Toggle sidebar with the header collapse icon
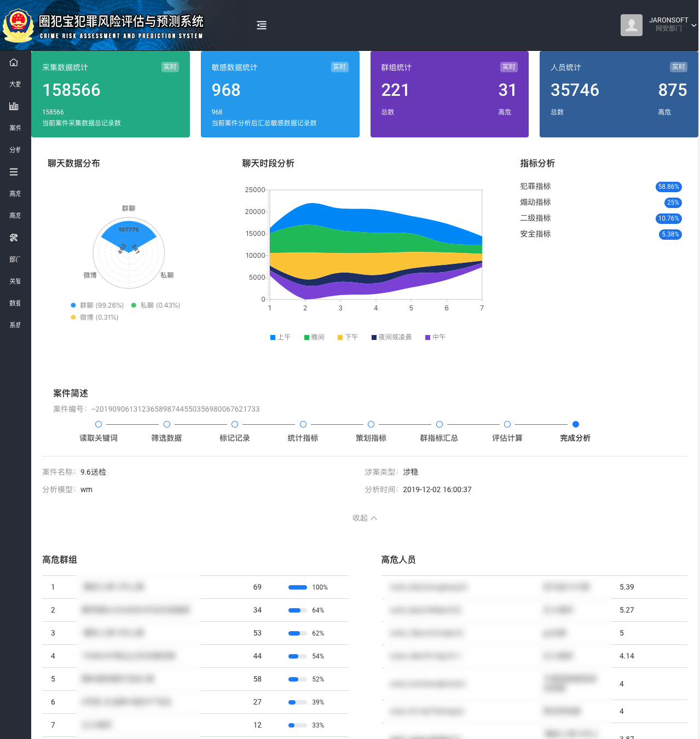Image resolution: width=700 pixels, height=739 pixels. [x=262, y=25]
